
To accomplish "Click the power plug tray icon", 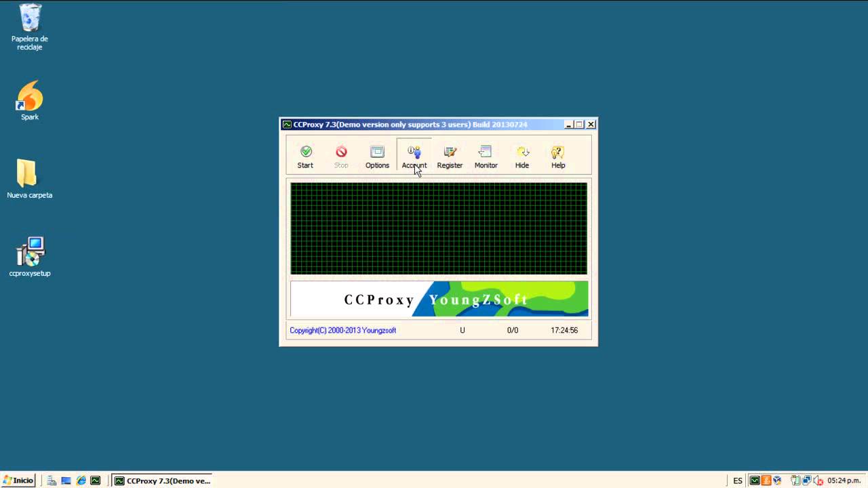I will click(795, 481).
